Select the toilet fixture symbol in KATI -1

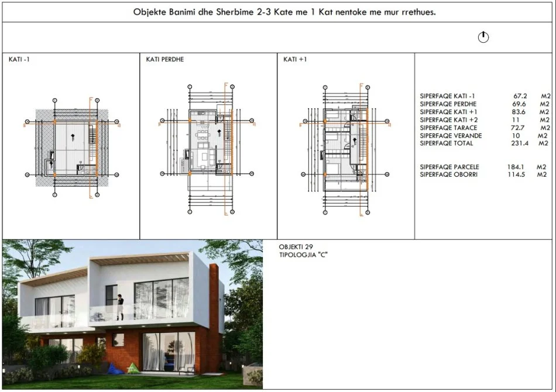(x=80, y=166)
